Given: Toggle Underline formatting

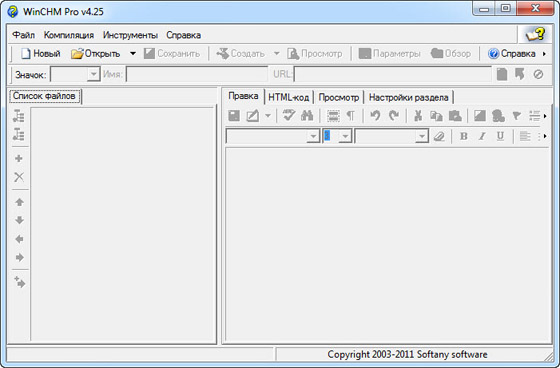Looking at the screenshot, I should pos(500,136).
